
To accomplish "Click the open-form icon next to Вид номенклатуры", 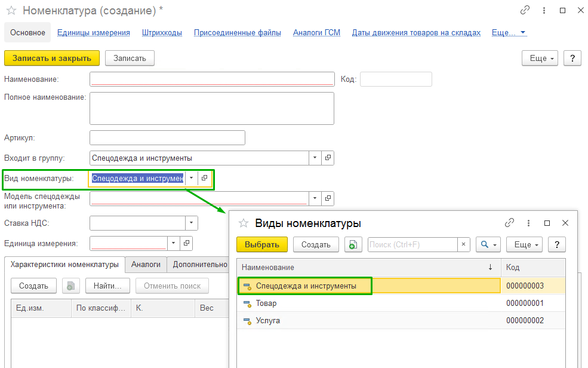I will [x=204, y=178].
